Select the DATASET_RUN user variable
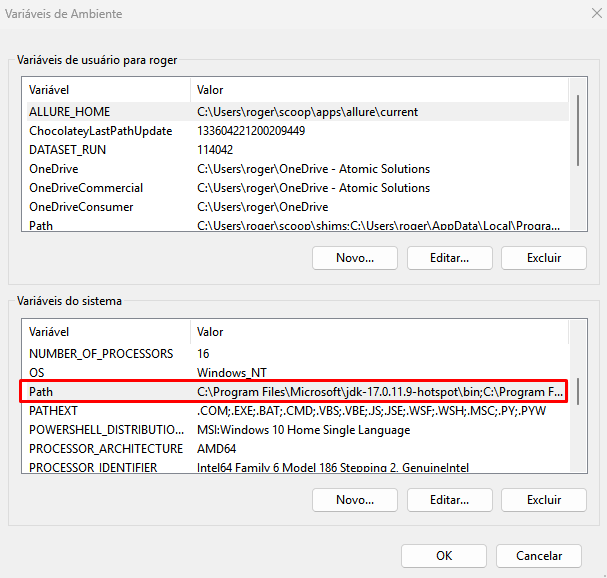This screenshot has height=578, width=607. click(298, 150)
